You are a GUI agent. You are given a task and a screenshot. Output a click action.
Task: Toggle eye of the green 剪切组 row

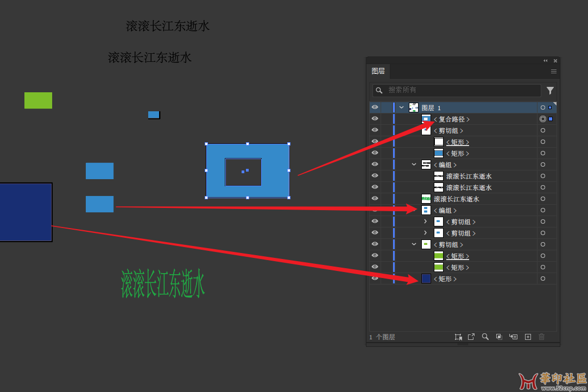point(375,244)
